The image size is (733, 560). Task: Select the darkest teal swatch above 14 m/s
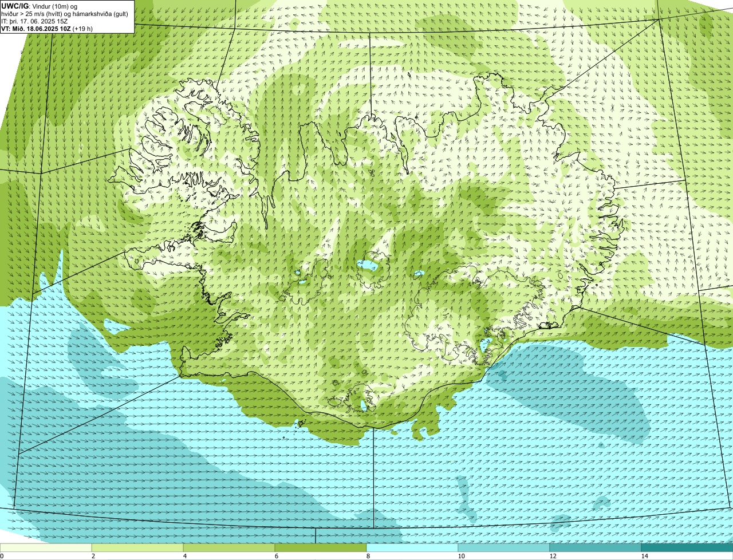pyautogui.click(x=687, y=547)
